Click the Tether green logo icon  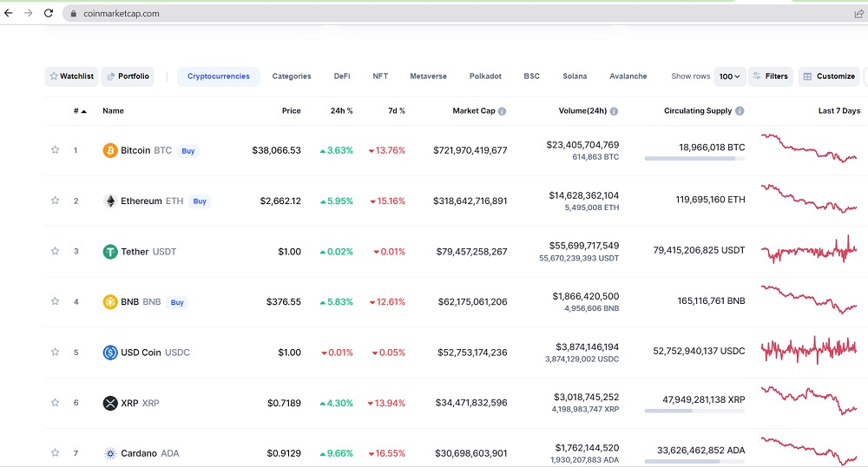coord(110,252)
